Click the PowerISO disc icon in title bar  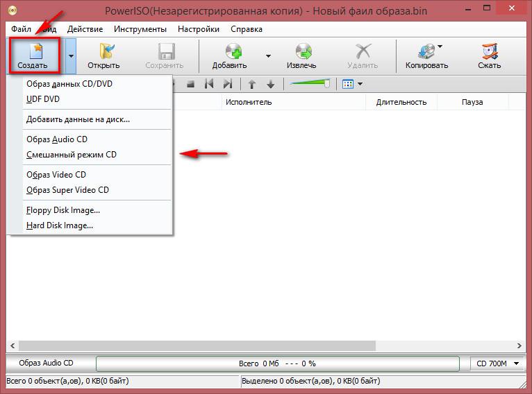[x=13, y=10]
